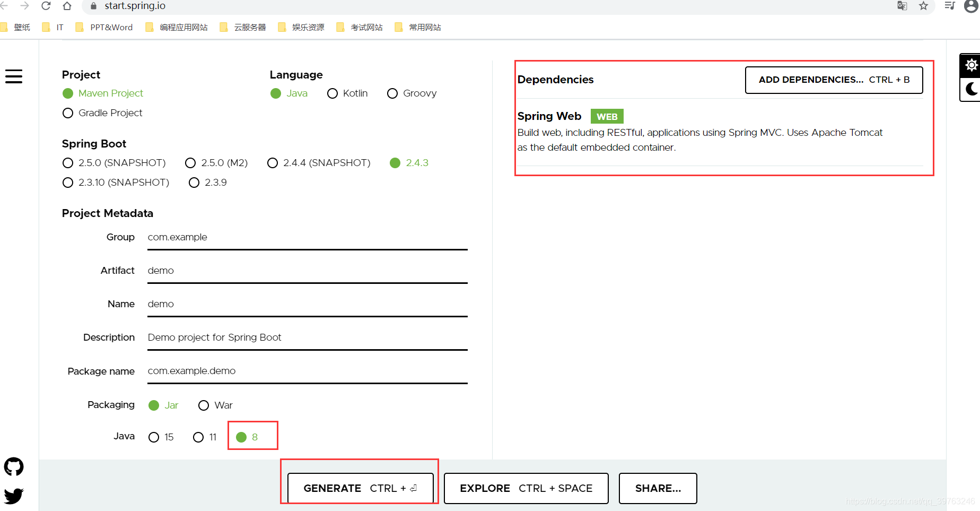
Task: Navigate forward in browser
Action: pyautogui.click(x=24, y=6)
